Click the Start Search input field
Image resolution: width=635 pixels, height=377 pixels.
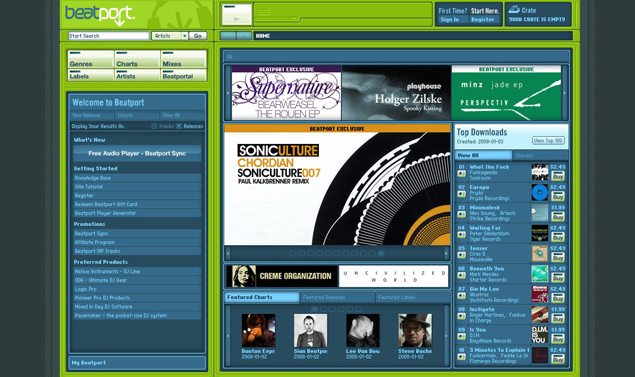pyautogui.click(x=109, y=36)
